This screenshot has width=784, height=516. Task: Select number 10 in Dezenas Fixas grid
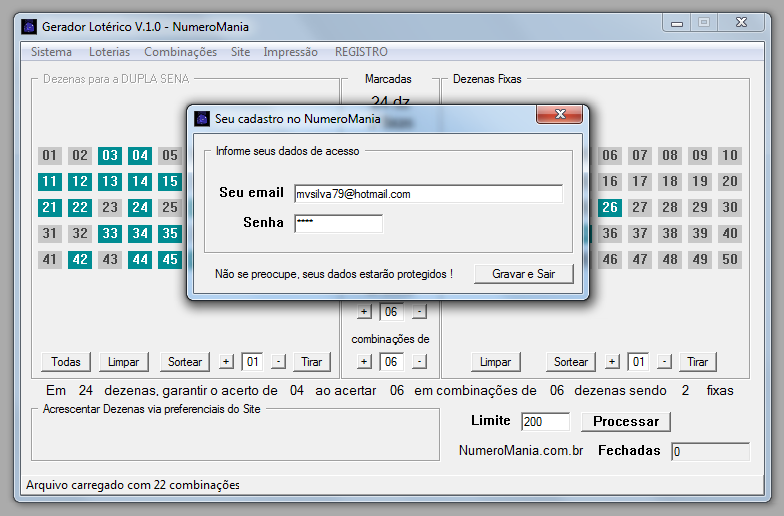pyautogui.click(x=730, y=156)
